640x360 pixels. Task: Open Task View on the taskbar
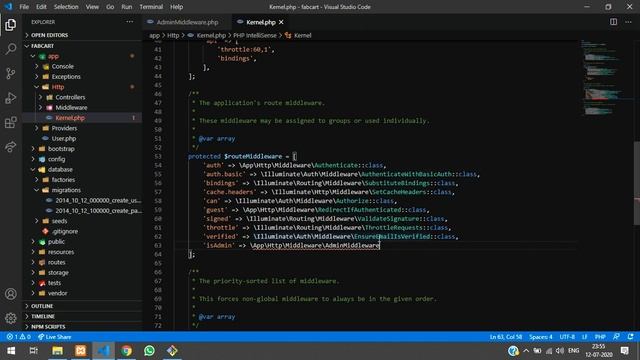[34, 351]
